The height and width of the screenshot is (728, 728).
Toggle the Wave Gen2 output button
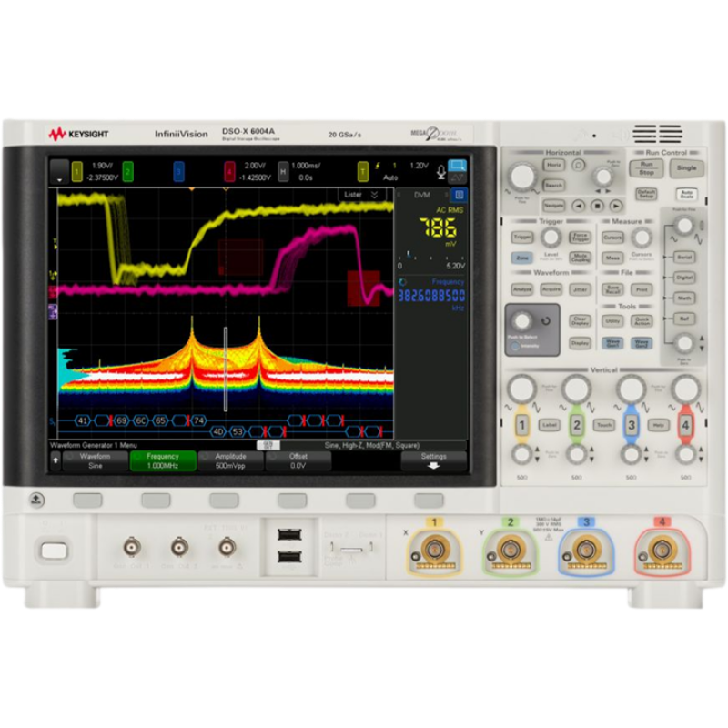(642, 343)
